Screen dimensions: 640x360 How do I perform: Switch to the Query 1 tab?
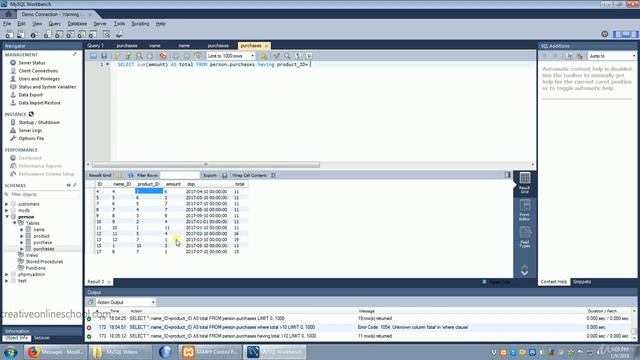click(x=96, y=46)
